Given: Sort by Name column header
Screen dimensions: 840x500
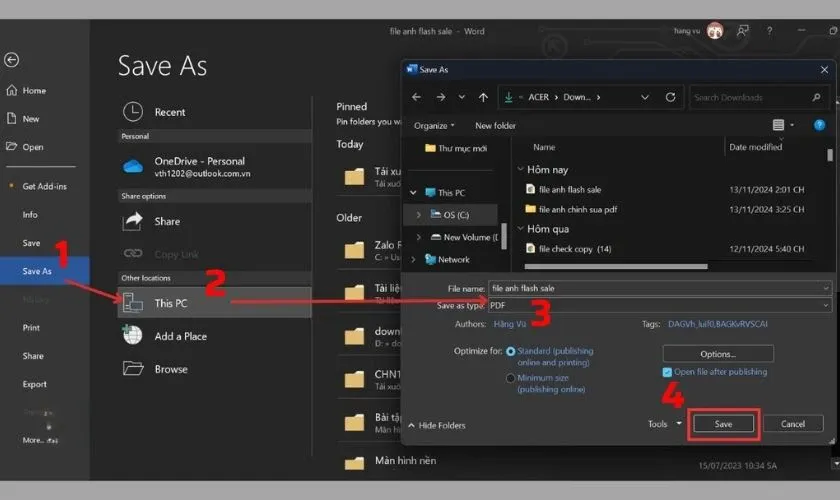Looking at the screenshot, I should pyautogui.click(x=544, y=147).
